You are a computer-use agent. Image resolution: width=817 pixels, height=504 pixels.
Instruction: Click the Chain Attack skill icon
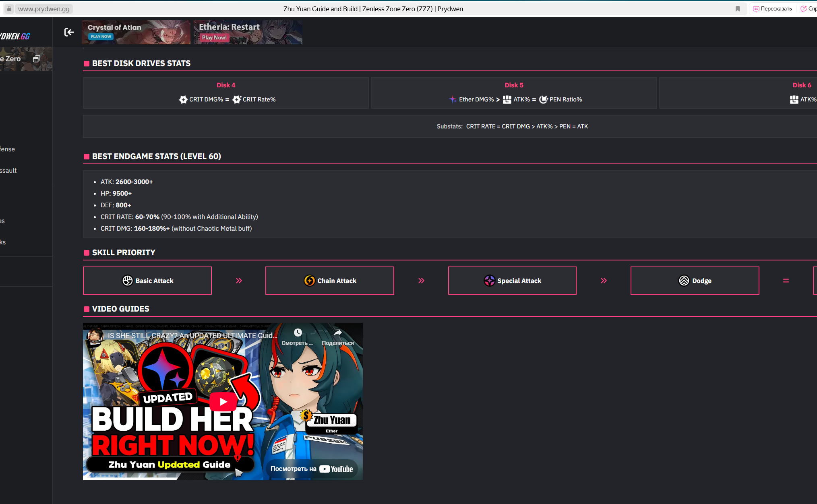309,281
